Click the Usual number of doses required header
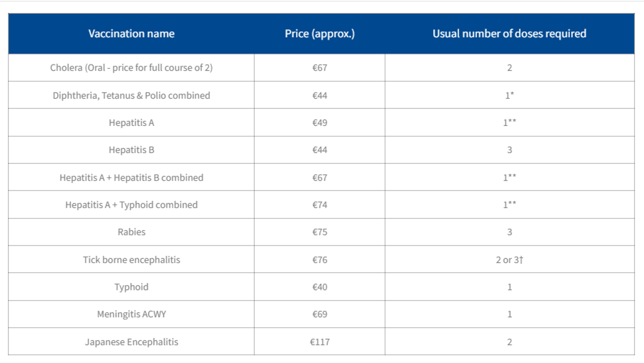 tap(509, 34)
